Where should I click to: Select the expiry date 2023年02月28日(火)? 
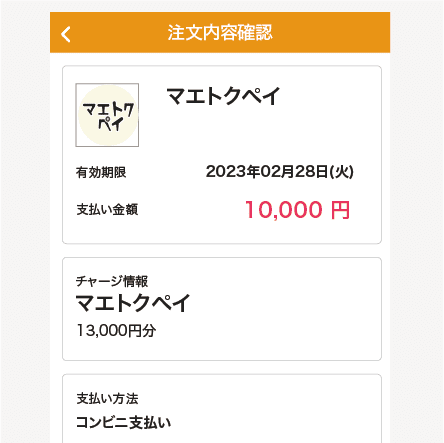point(280,172)
